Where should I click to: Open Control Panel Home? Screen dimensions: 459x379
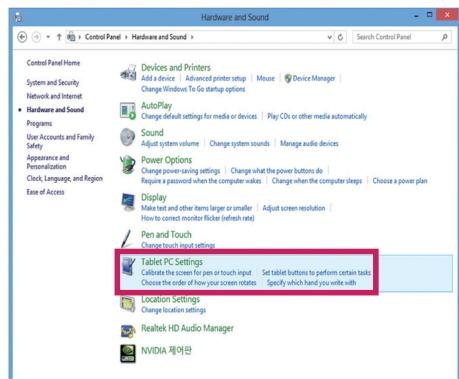(x=53, y=63)
